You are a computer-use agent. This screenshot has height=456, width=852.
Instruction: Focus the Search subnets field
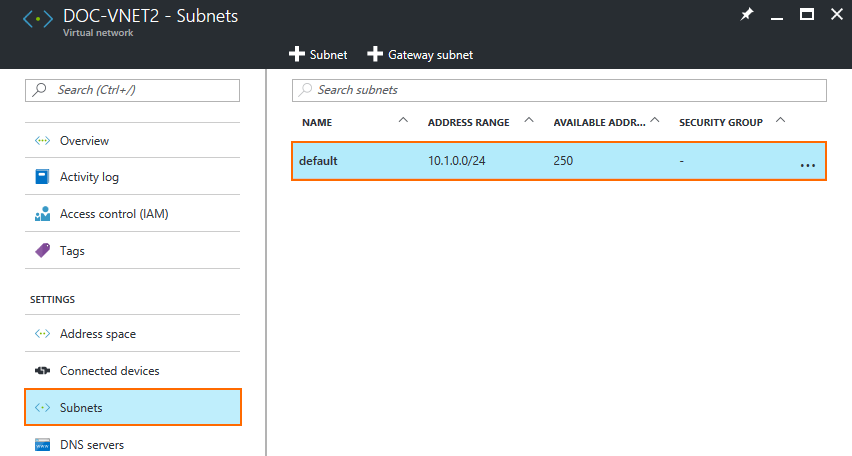559,90
